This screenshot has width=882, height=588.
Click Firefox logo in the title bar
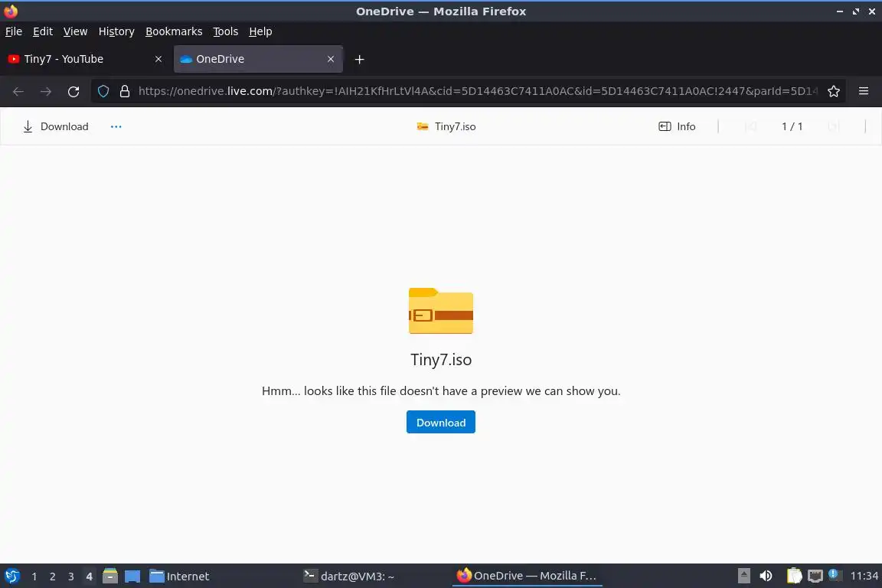click(x=11, y=11)
